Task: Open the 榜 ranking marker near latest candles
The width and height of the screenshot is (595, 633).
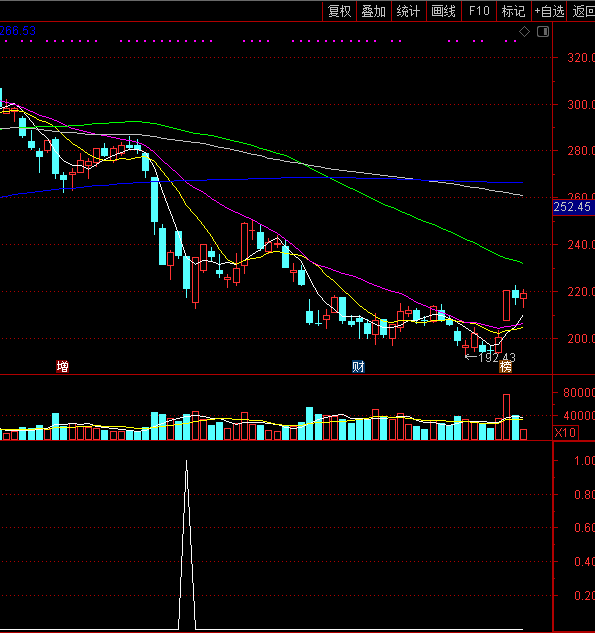Action: (x=505, y=367)
